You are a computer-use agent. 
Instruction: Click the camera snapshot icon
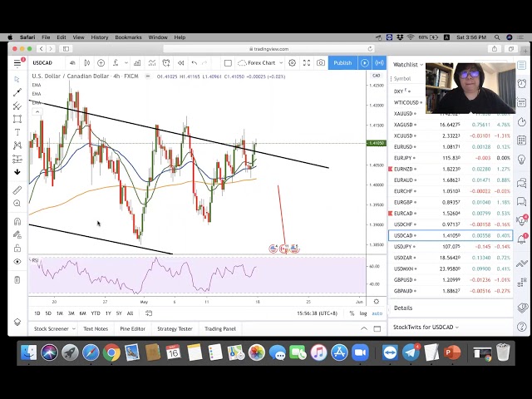pos(321,63)
